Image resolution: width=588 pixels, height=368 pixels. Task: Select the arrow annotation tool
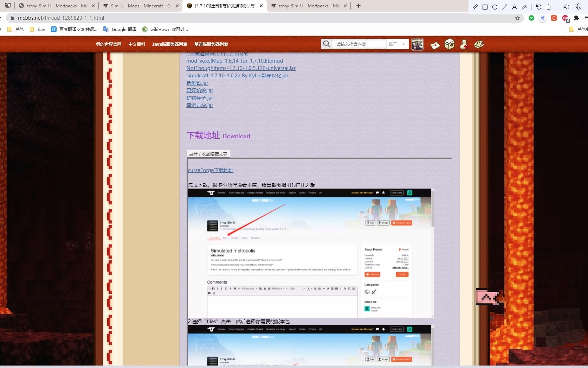505,7
